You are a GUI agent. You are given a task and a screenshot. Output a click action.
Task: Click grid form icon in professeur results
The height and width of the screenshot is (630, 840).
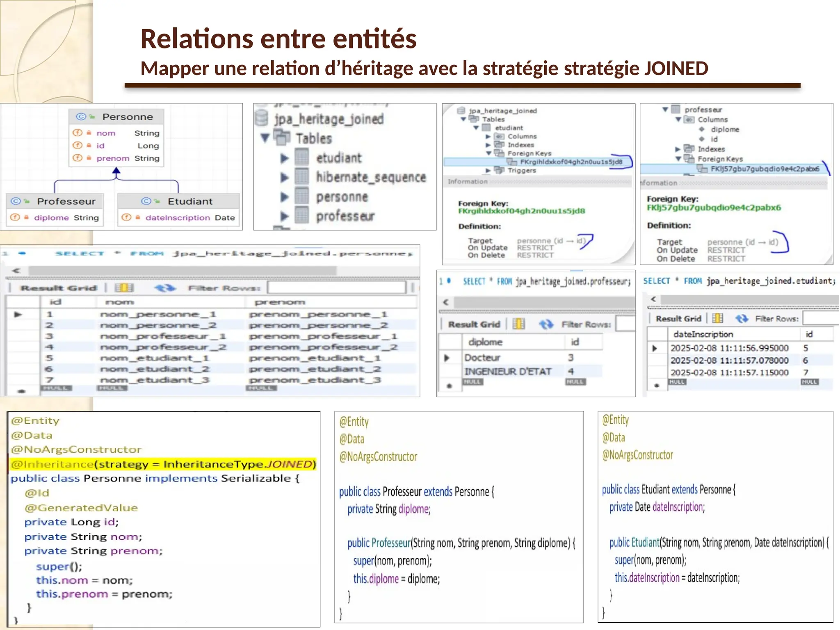518,324
